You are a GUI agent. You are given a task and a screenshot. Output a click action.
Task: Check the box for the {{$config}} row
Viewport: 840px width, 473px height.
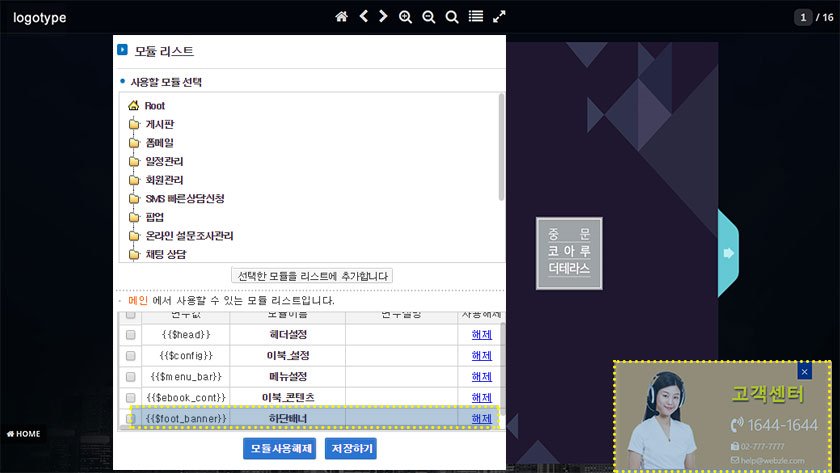point(130,356)
